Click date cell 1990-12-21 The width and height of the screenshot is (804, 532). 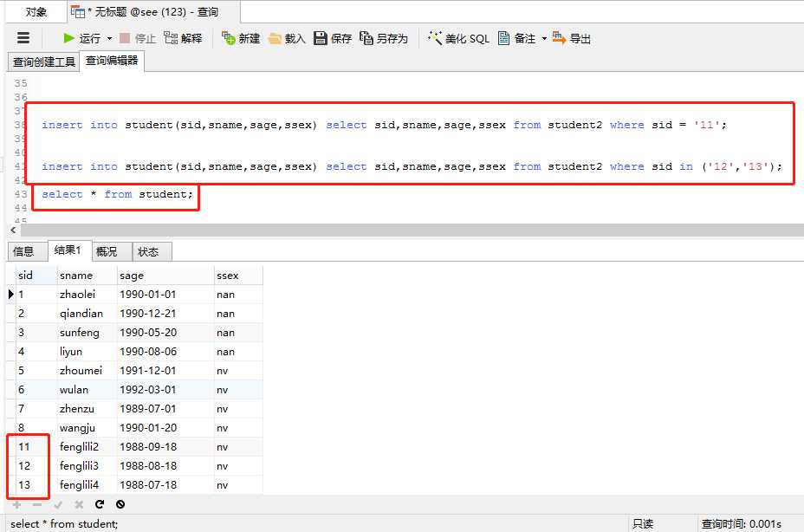[x=165, y=314]
